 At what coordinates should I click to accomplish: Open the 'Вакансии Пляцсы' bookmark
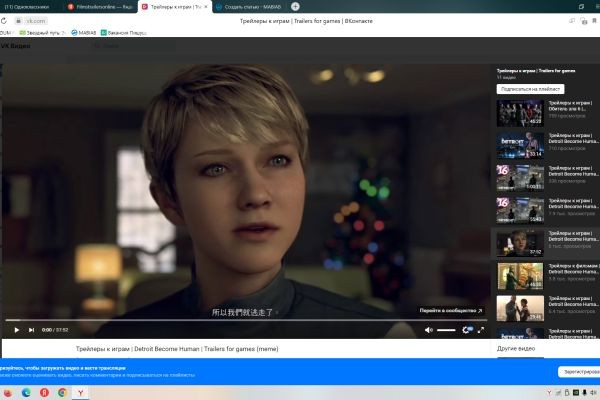point(124,33)
